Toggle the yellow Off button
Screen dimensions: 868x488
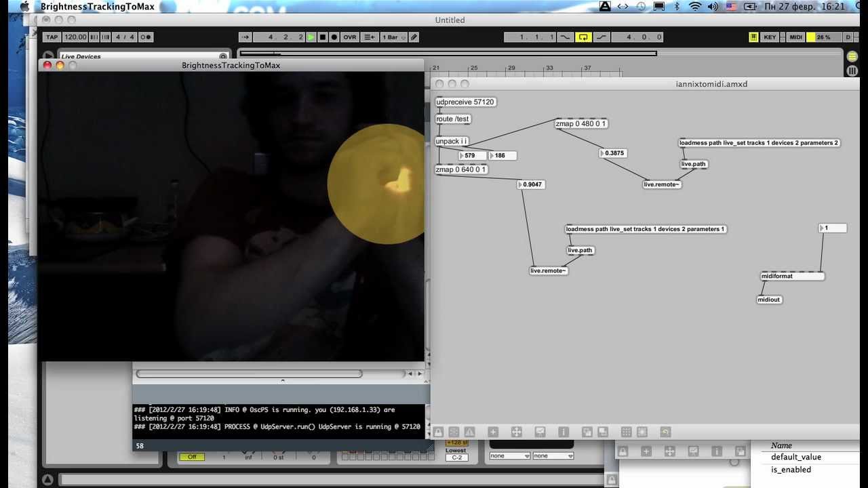tap(192, 457)
